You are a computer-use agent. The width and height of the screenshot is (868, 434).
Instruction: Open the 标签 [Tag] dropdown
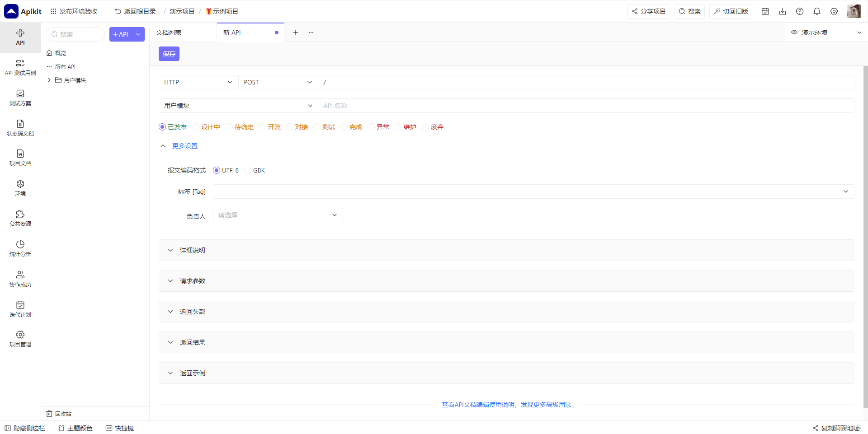pyautogui.click(x=533, y=191)
